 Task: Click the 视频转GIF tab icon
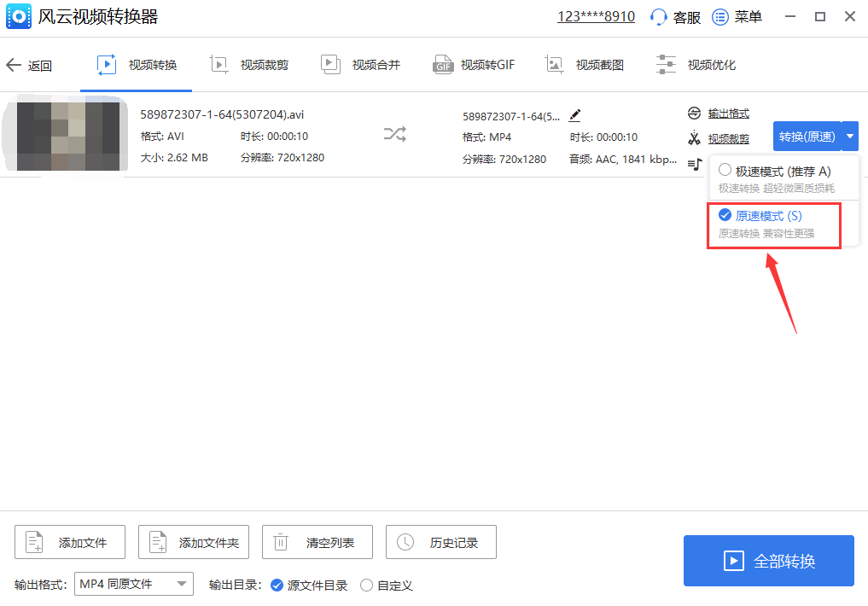[x=443, y=65]
